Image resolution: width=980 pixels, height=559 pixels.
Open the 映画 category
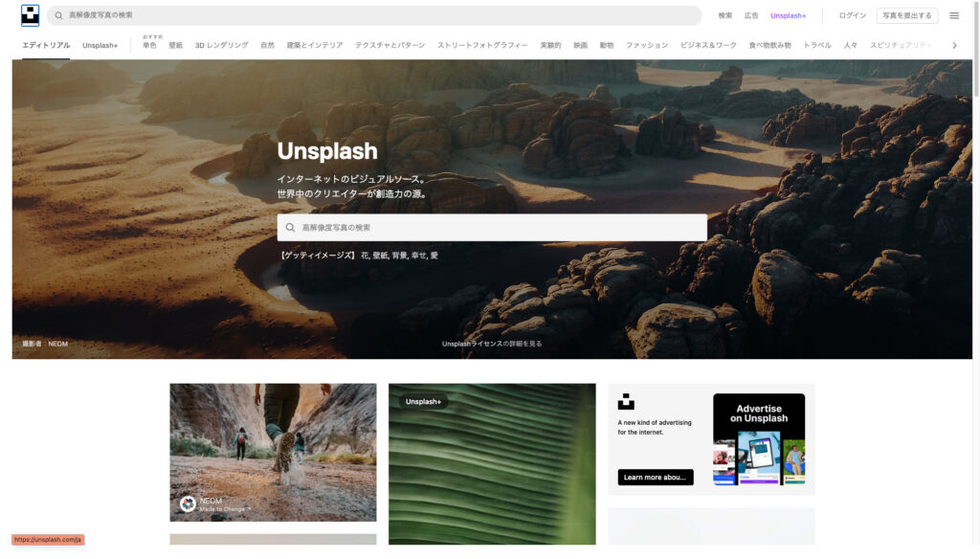click(x=581, y=45)
